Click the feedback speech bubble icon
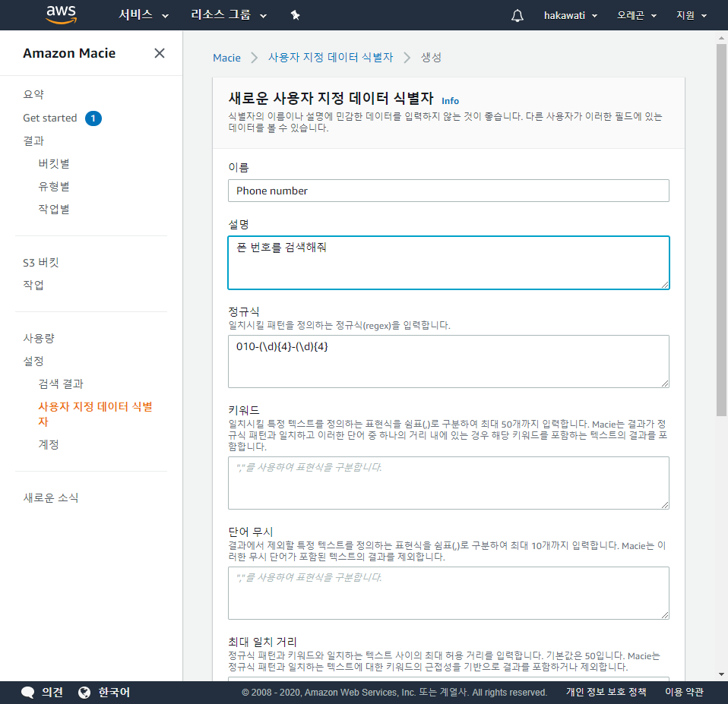The width and height of the screenshot is (728, 704). pyautogui.click(x=28, y=693)
